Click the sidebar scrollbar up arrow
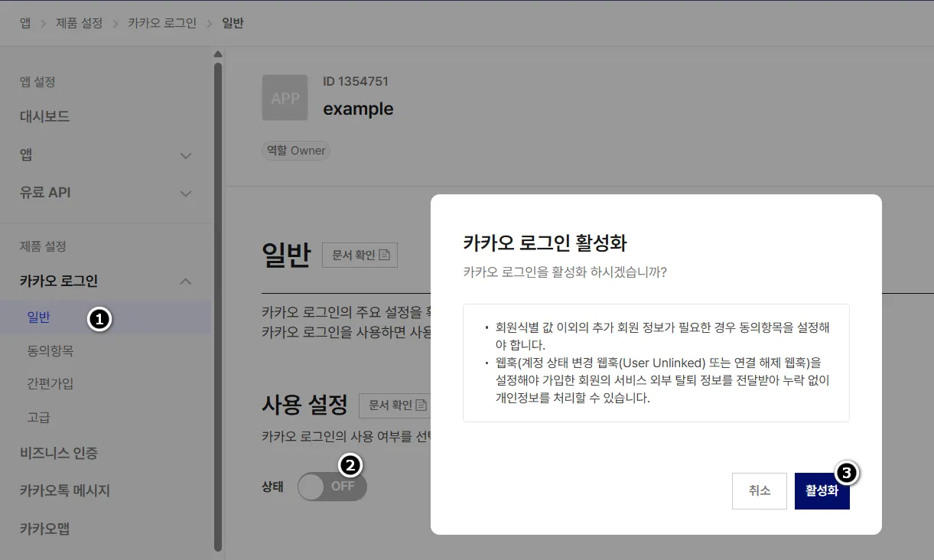 click(x=218, y=54)
